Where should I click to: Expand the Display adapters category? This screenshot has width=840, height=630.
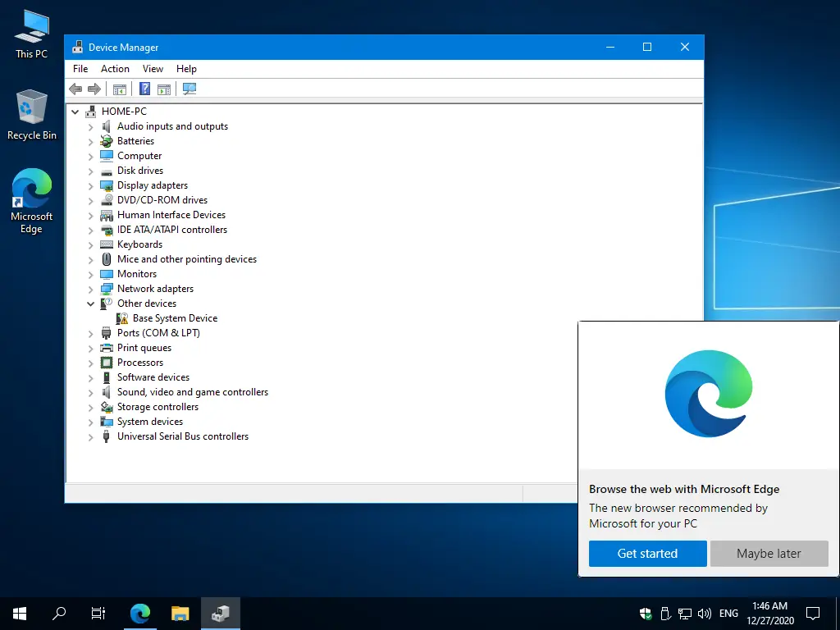pos(89,185)
